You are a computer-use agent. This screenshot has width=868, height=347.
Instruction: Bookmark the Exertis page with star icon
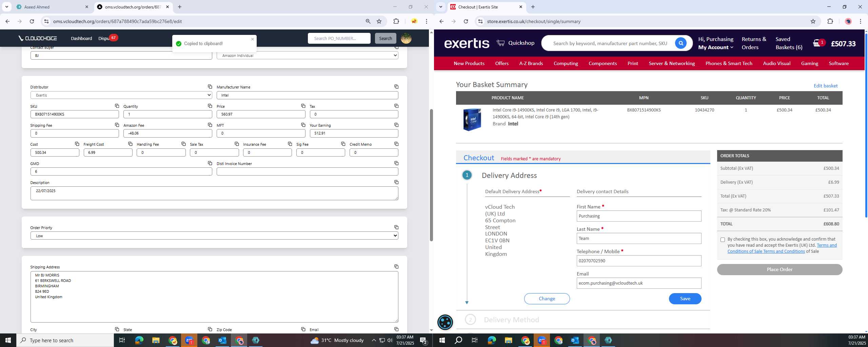[813, 21]
